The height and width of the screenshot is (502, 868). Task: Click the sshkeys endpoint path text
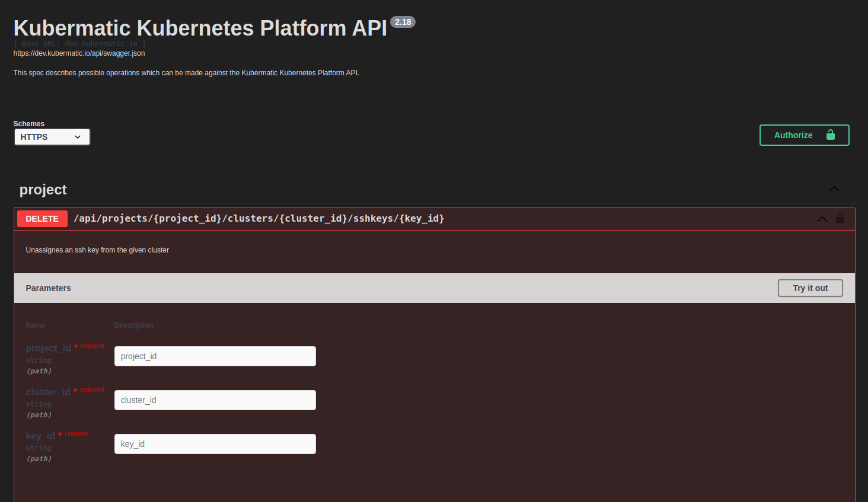pos(259,218)
